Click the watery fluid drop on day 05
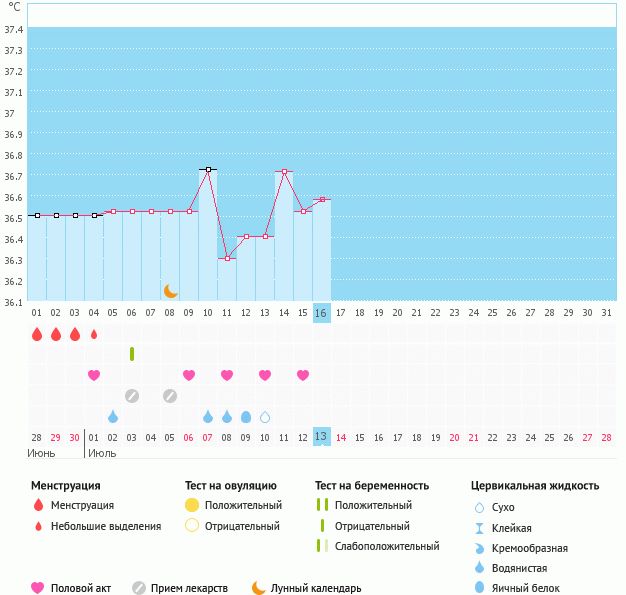This screenshot has width=626, height=595. click(113, 417)
